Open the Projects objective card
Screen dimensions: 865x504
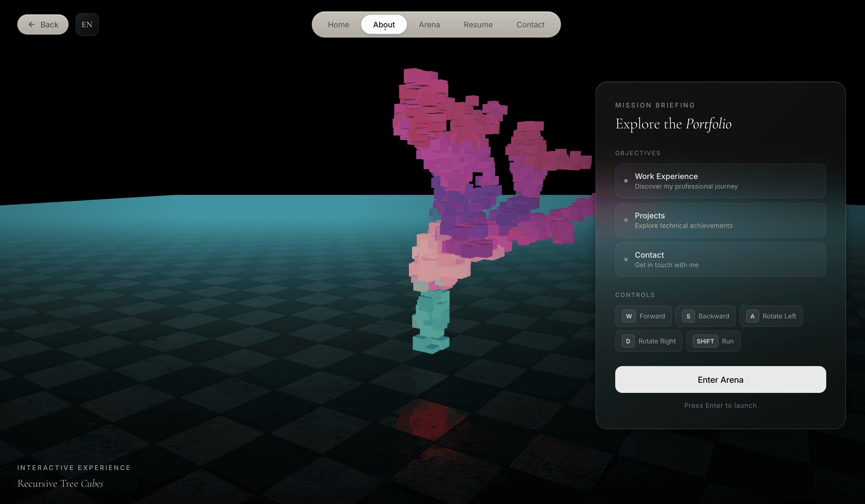720,220
